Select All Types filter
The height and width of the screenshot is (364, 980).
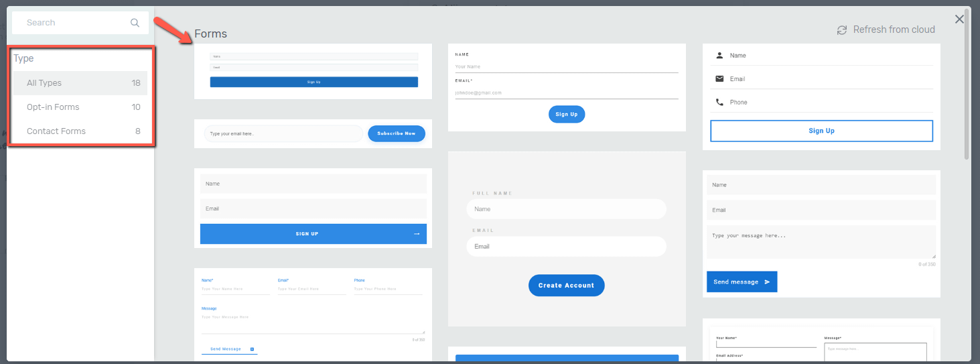coord(80,83)
